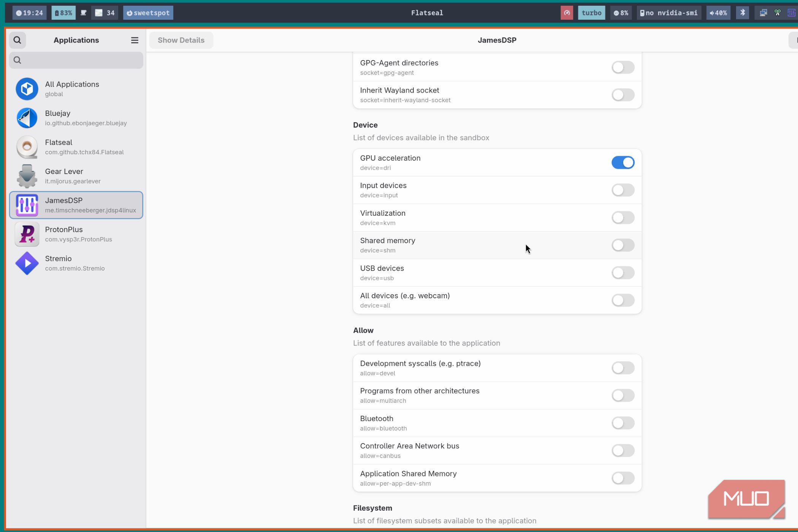Open the hamburger menu in the sidebar header
The width and height of the screenshot is (798, 532).
(135, 40)
